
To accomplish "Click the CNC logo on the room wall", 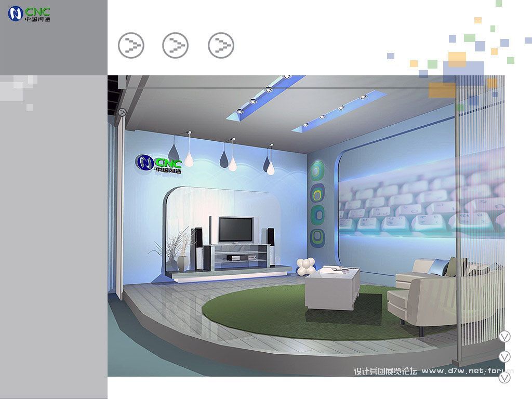I will [159, 164].
